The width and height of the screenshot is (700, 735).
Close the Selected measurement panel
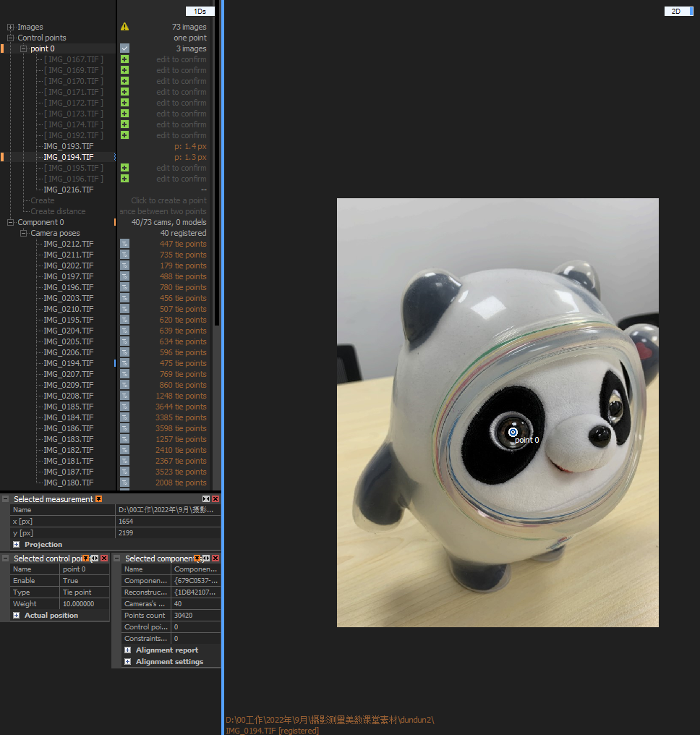[215, 498]
